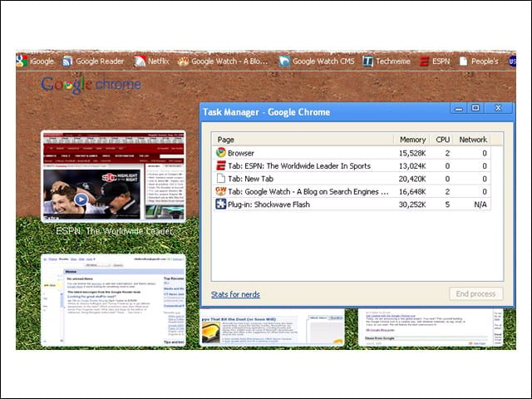Click the Google Reader RSS bookmark icon
Image resolution: width=532 pixels, height=399 pixels.
[x=67, y=62]
